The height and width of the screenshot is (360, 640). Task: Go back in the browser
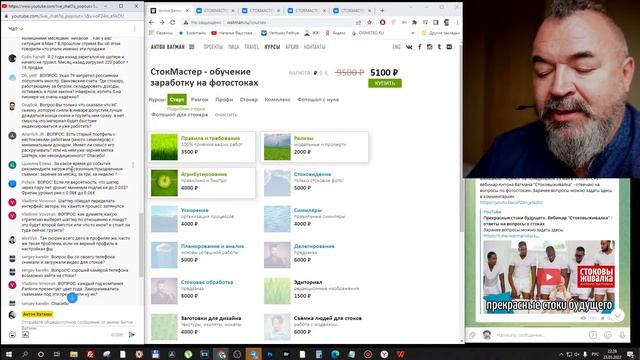click(x=151, y=22)
